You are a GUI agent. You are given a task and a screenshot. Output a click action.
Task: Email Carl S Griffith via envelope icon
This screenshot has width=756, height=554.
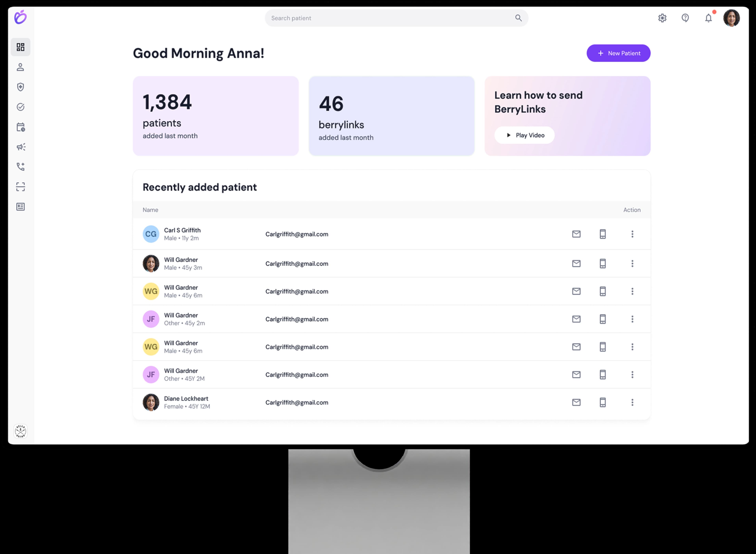[576, 234]
